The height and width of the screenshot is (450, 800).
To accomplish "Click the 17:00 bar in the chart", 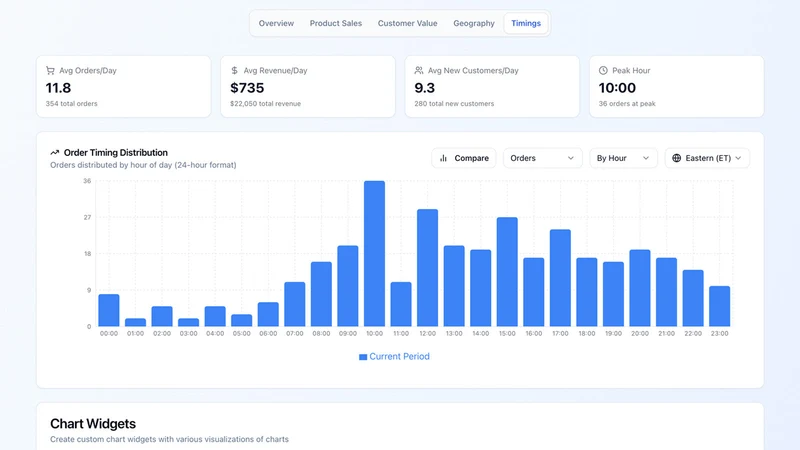I will pos(560,278).
